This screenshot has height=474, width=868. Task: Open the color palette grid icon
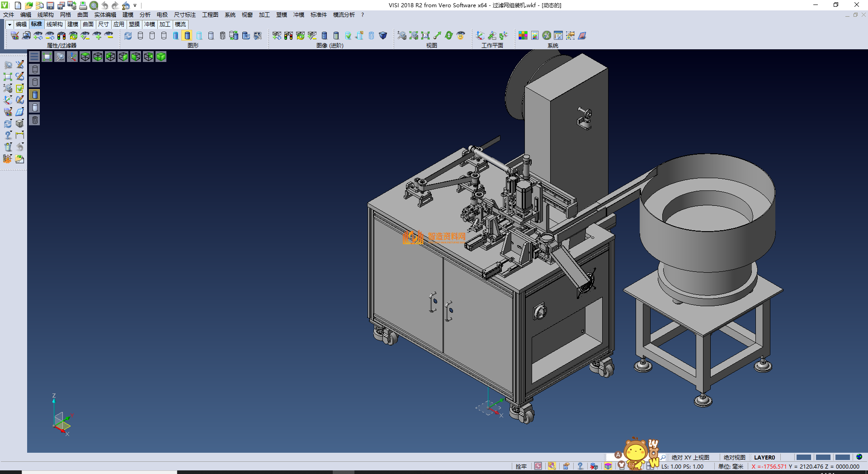(x=523, y=35)
